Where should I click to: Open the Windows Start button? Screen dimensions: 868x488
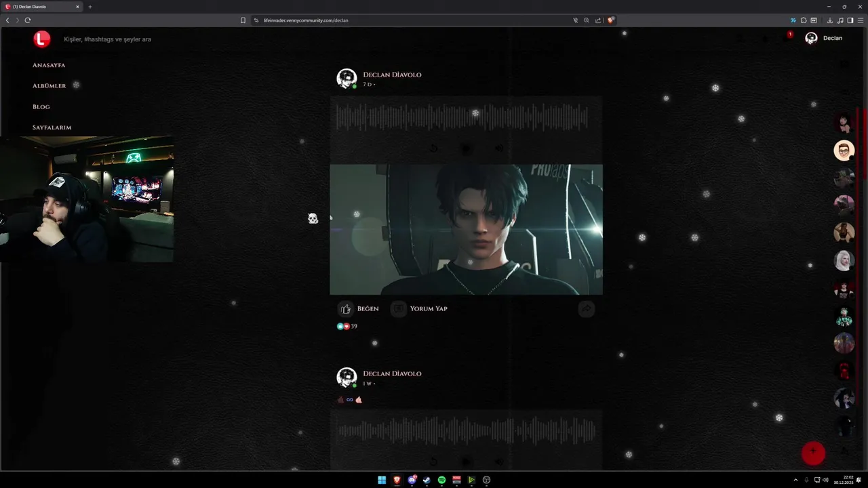[382, 480]
